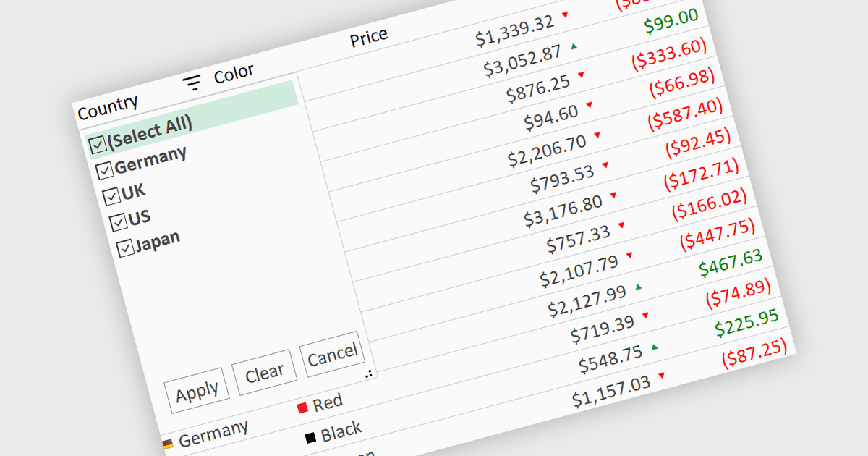Uncheck the Japan filter checkbox
This screenshot has height=456, width=868.
pyautogui.click(x=125, y=247)
